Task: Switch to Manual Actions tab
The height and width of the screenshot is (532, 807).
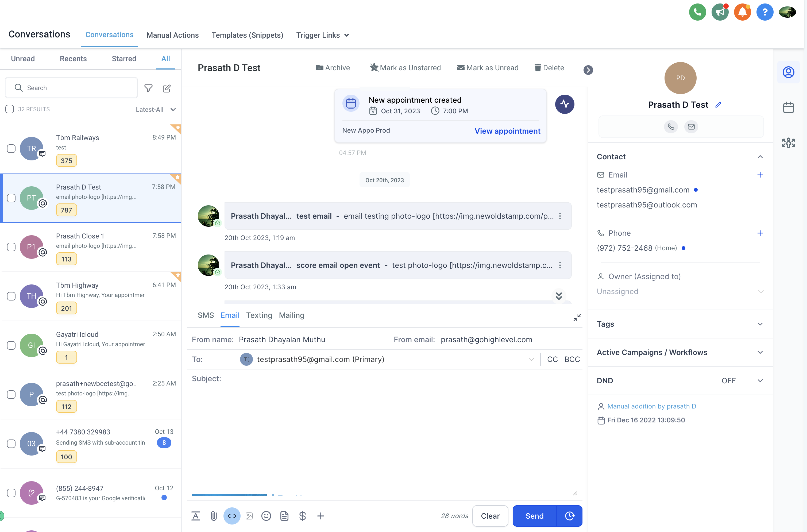Action: (x=172, y=35)
